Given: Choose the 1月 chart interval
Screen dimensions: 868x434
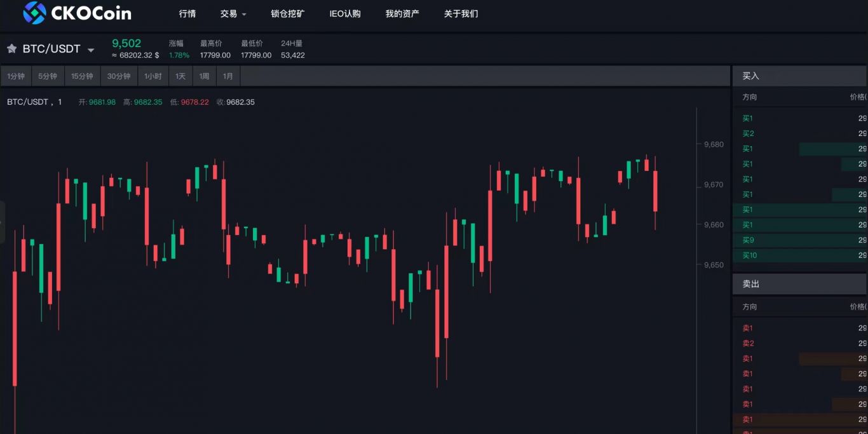Looking at the screenshot, I should click(228, 76).
